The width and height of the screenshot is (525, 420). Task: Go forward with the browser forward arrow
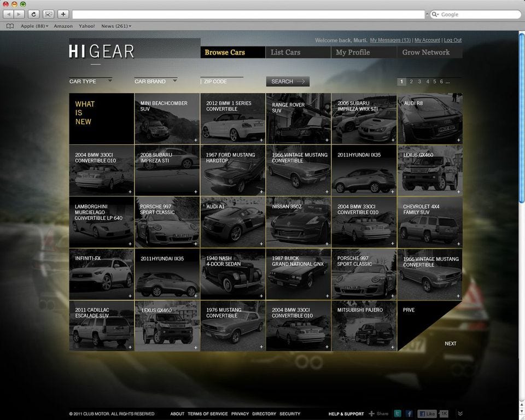[x=19, y=14]
